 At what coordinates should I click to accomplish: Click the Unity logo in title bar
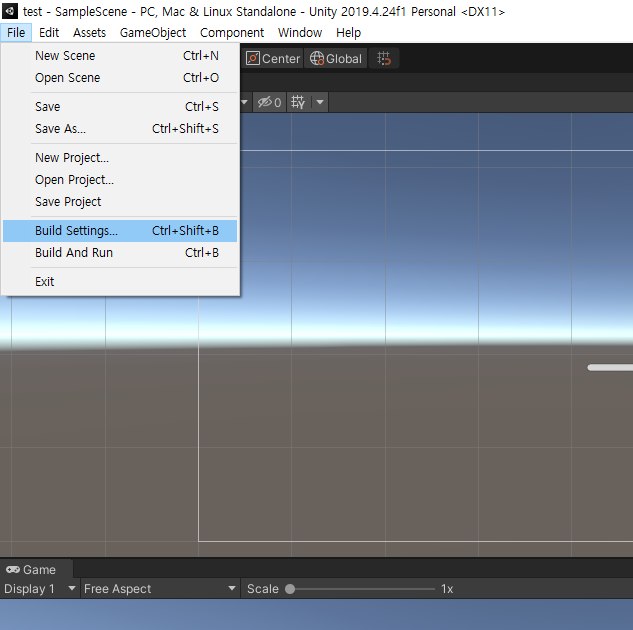pyautogui.click(x=10, y=11)
